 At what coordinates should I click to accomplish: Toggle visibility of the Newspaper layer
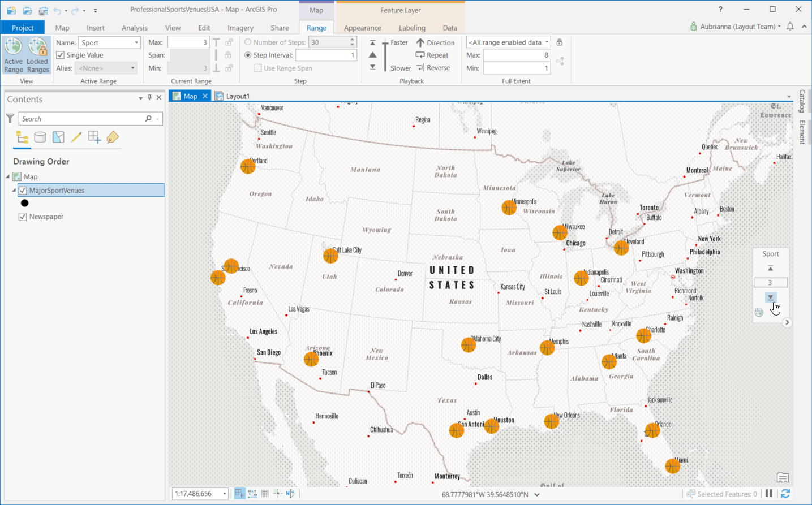coord(23,217)
